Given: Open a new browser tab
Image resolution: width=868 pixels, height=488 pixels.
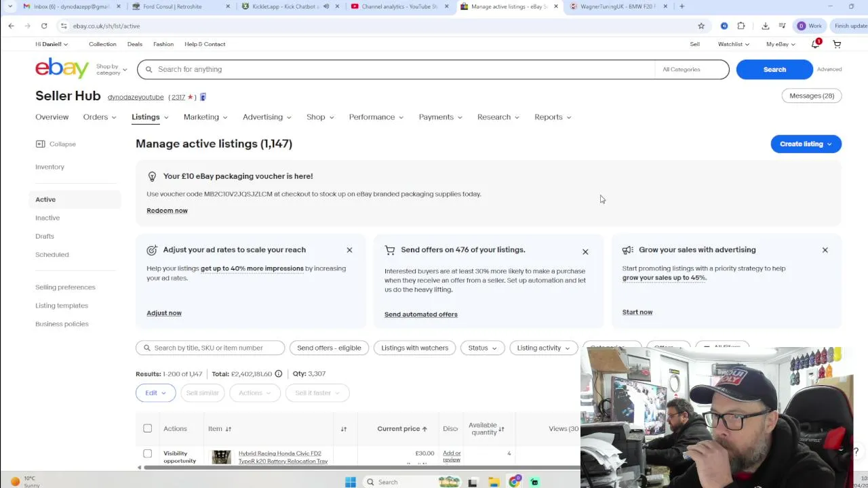Looking at the screenshot, I should pyautogui.click(x=682, y=6).
